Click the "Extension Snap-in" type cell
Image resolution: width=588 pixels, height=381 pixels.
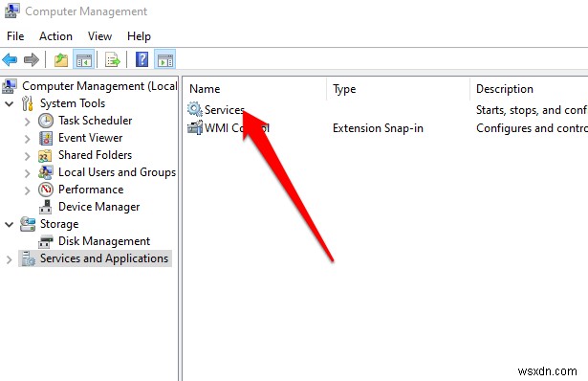[x=378, y=128]
